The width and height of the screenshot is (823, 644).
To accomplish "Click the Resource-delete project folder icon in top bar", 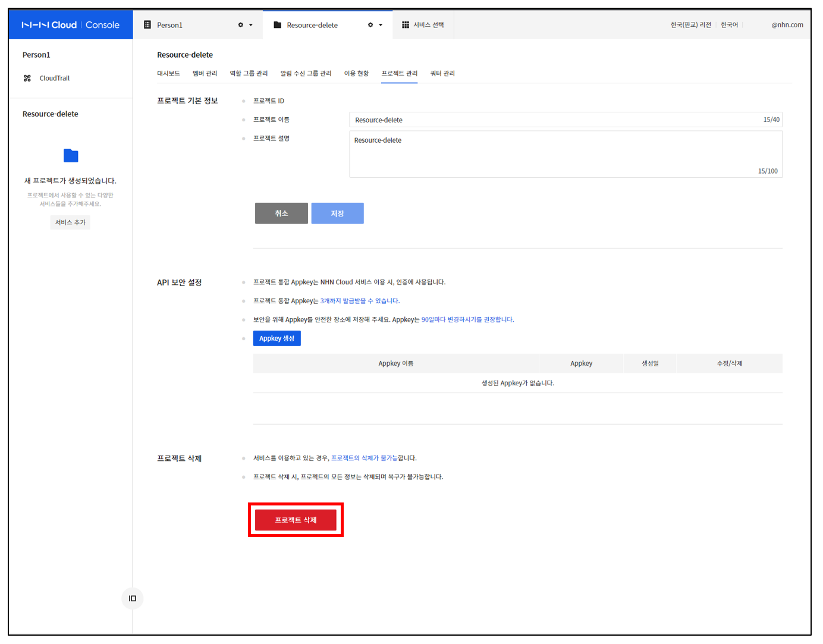I will [277, 25].
